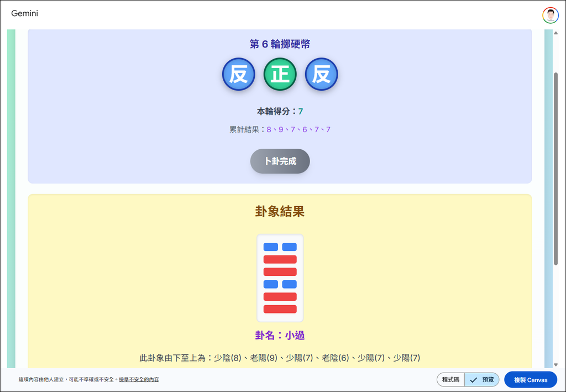
Task: Click the hexagram diagram card
Action: click(x=280, y=278)
